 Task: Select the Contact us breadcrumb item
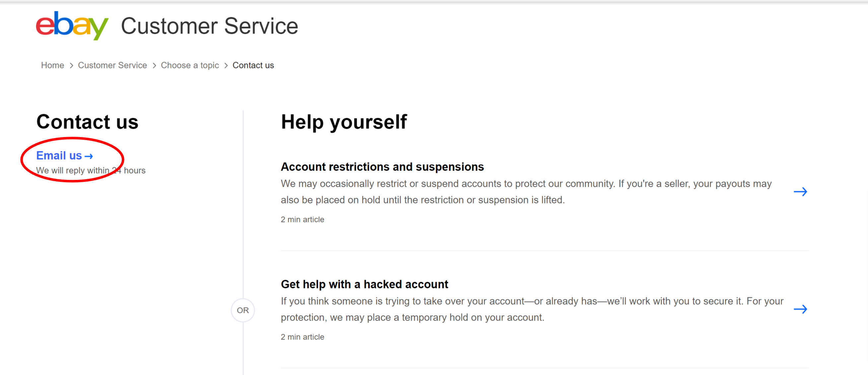253,65
